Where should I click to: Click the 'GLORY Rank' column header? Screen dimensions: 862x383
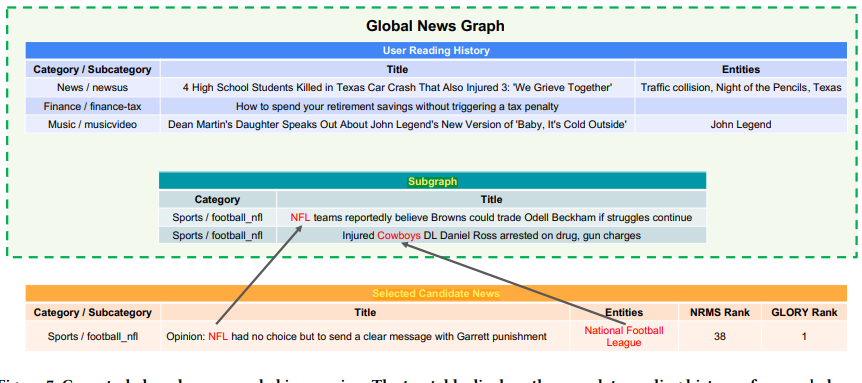(x=804, y=312)
